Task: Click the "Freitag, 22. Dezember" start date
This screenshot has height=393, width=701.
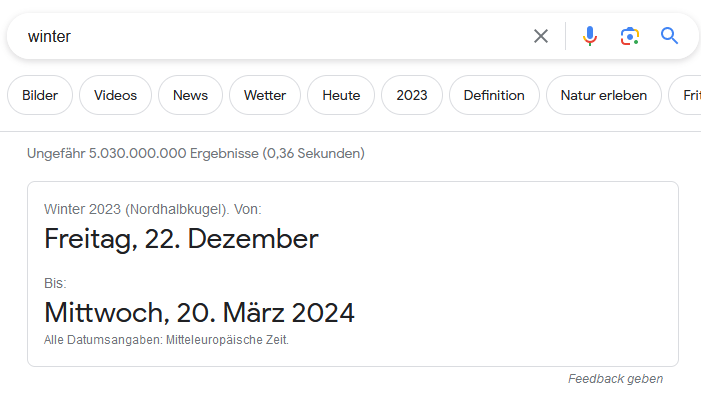Action: coord(181,239)
